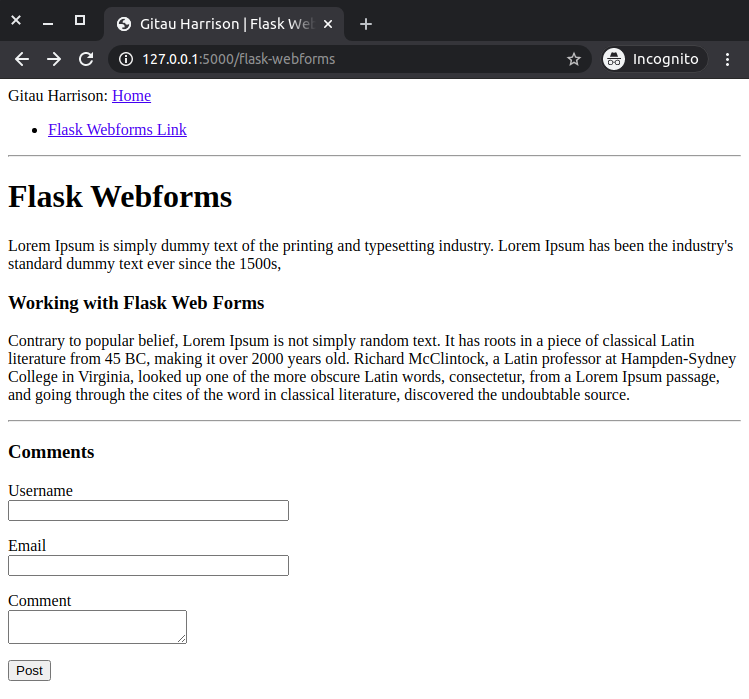Focus the Username input field
This screenshot has width=749, height=699.
tap(148, 510)
